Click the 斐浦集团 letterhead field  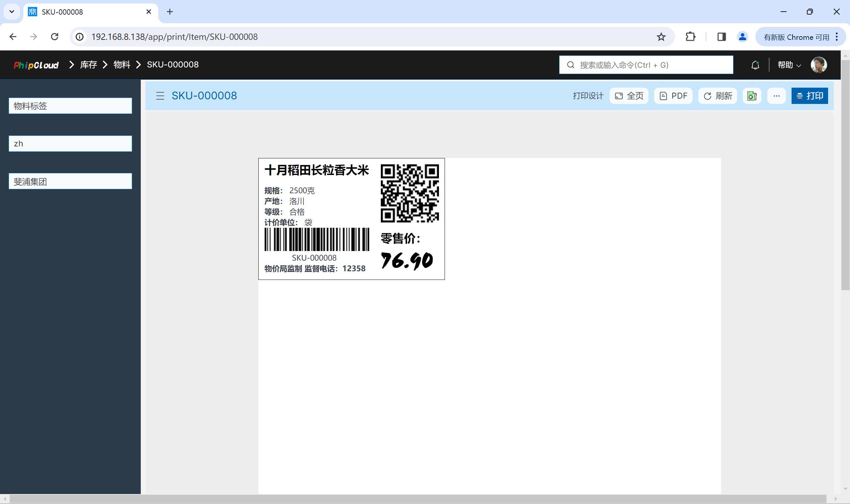[70, 181]
